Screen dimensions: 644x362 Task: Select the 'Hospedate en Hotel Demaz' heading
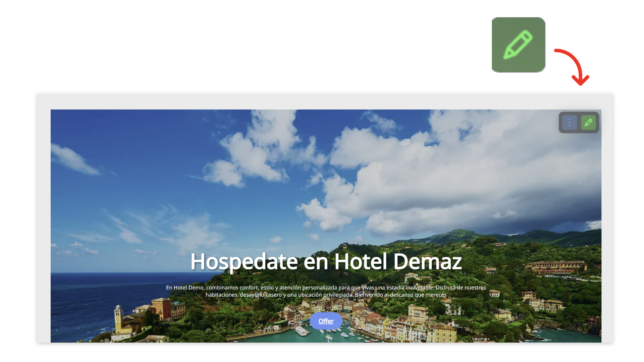point(326,261)
